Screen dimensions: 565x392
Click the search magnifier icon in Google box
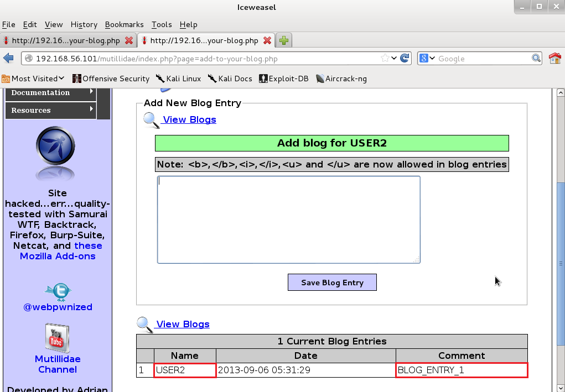click(536, 58)
